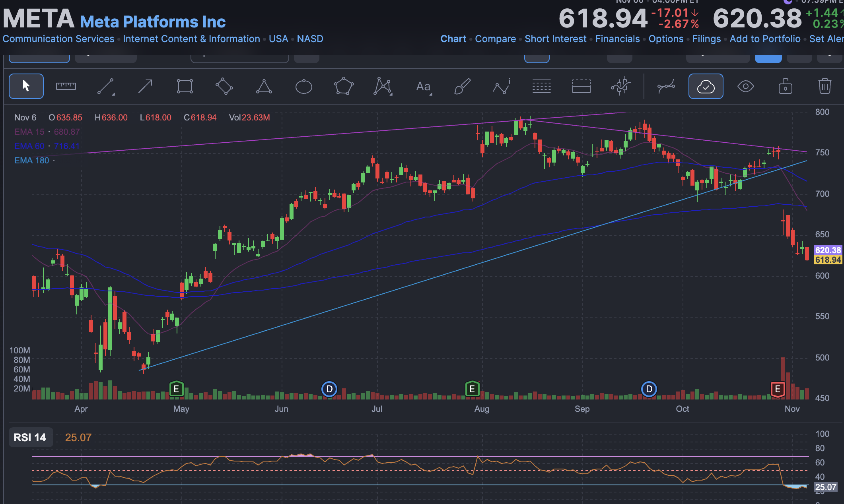The height and width of the screenshot is (504, 844).
Task: Select the triangle drawing tool
Action: click(x=264, y=86)
